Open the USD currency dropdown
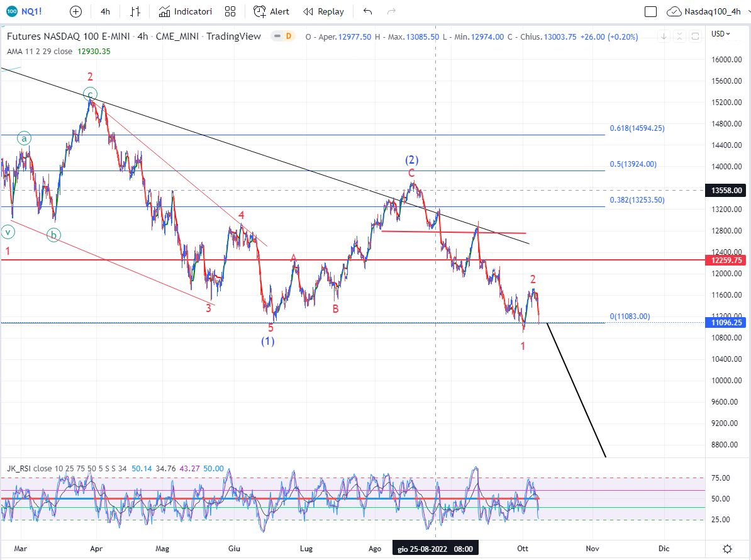 click(x=720, y=33)
